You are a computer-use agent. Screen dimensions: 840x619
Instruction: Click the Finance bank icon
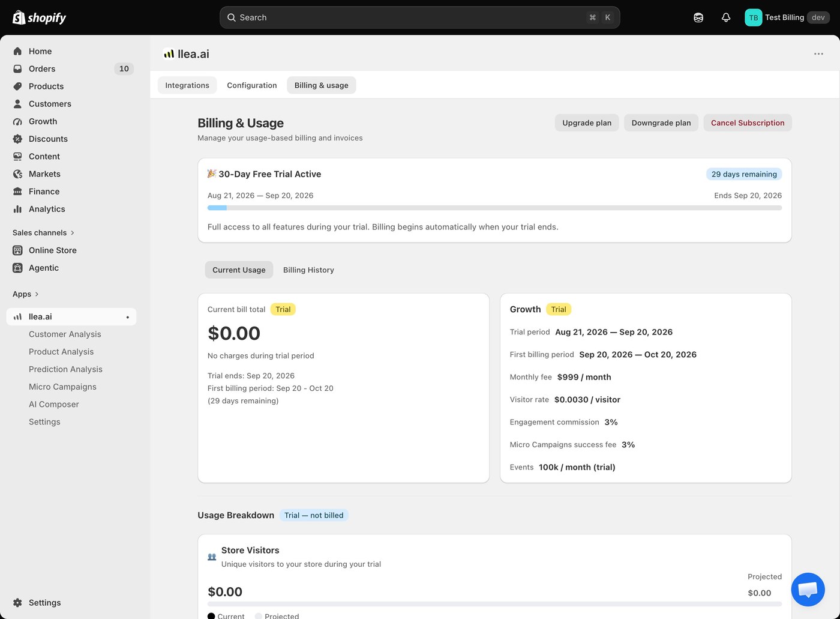17,192
